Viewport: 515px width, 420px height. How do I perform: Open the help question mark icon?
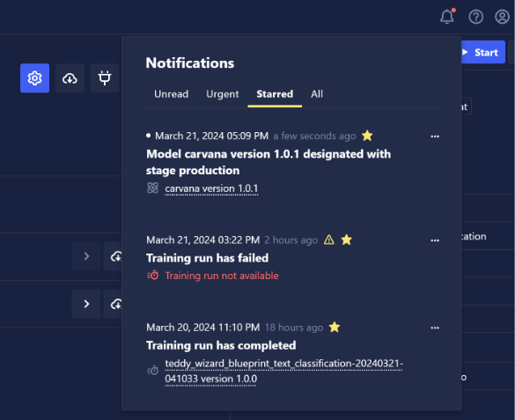(476, 17)
